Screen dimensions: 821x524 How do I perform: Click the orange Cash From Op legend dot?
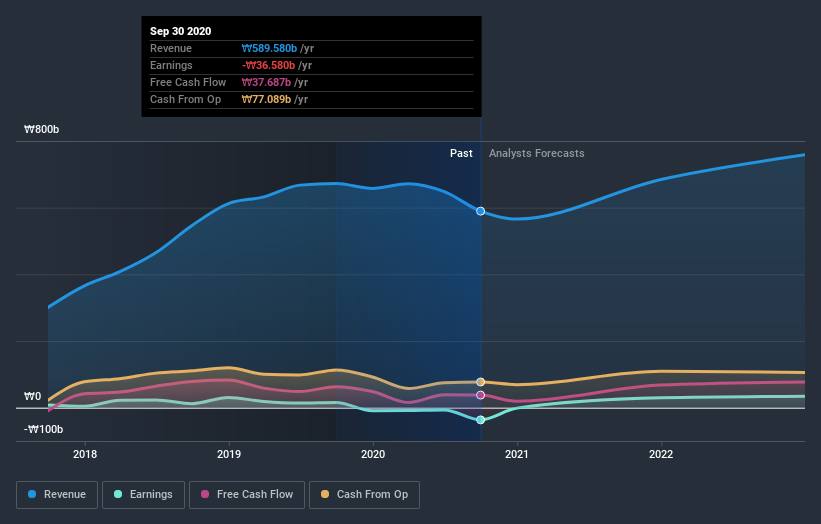coord(325,494)
